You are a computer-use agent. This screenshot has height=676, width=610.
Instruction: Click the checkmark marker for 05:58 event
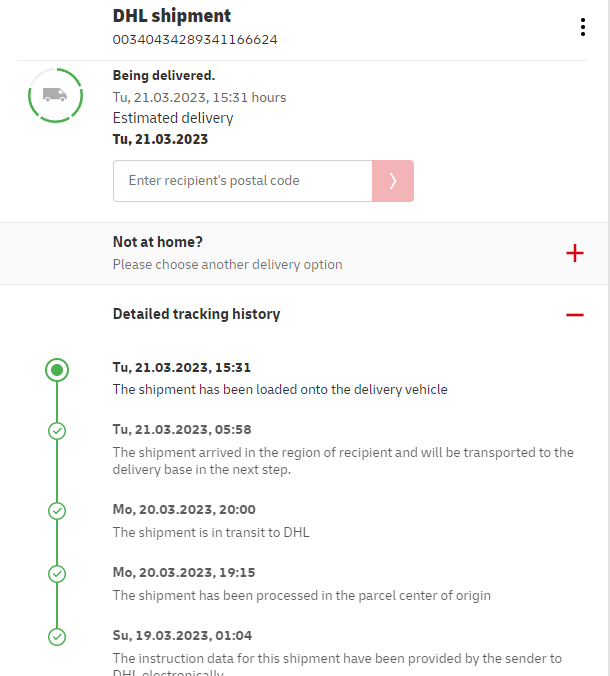(x=57, y=431)
